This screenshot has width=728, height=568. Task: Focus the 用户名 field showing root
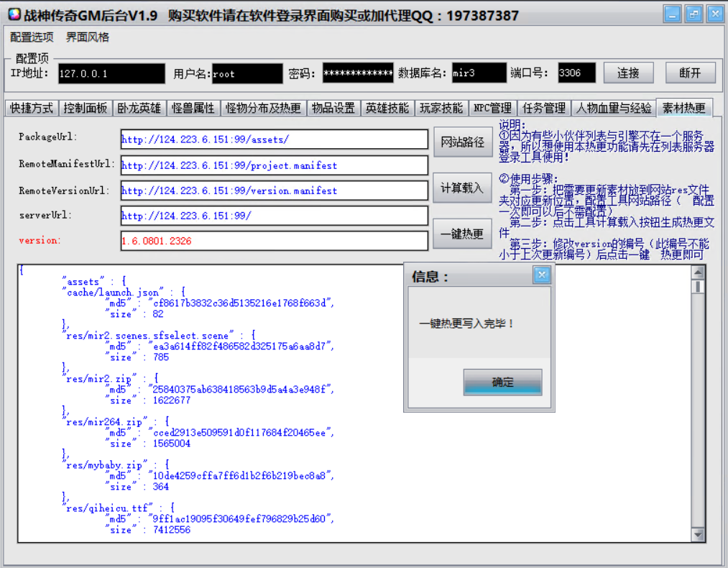pyautogui.click(x=247, y=73)
